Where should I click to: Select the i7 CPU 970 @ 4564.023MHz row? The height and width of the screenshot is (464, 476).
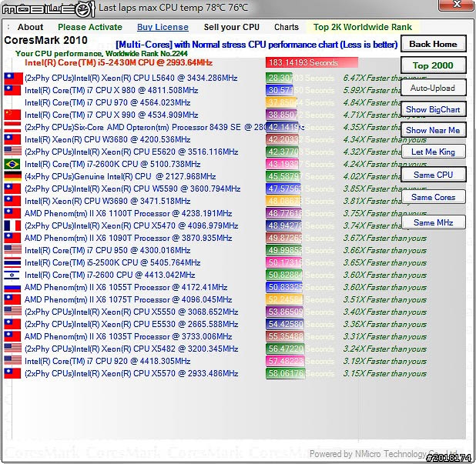click(108, 103)
